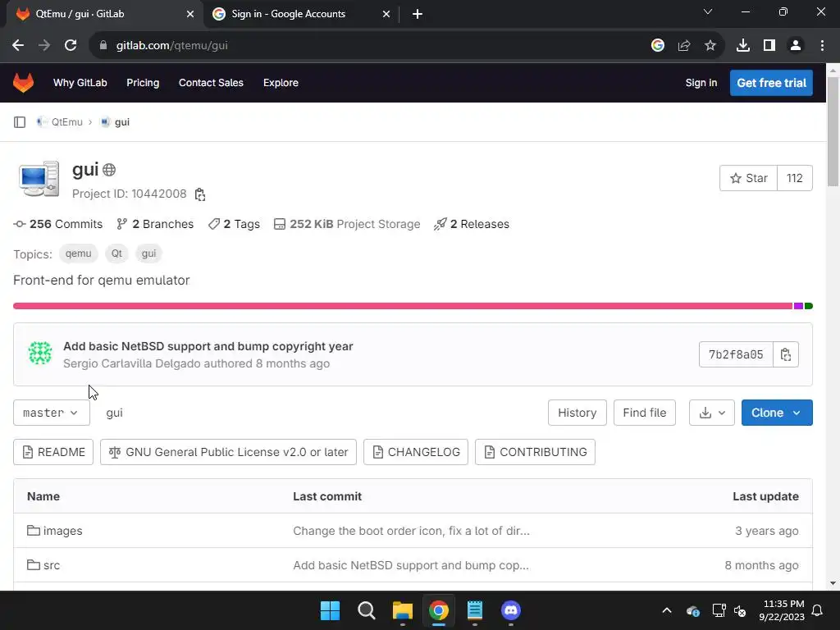Open the images folder

[62, 531]
